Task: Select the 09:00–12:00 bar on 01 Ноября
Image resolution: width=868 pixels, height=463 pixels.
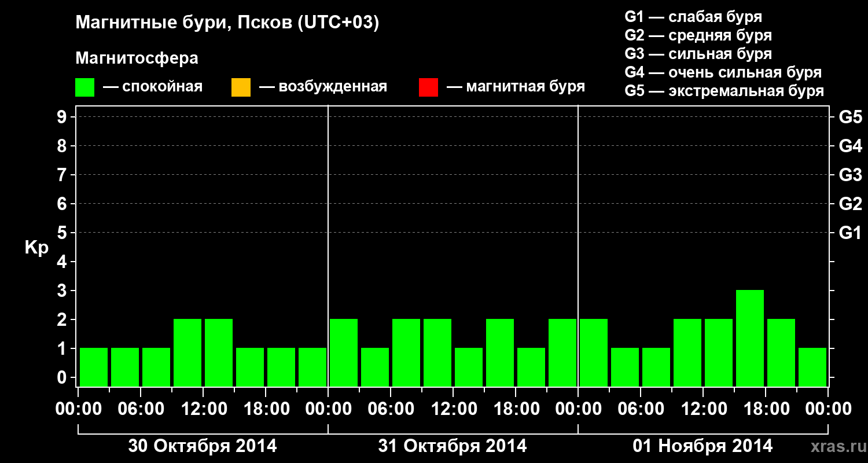Action: tap(687, 352)
